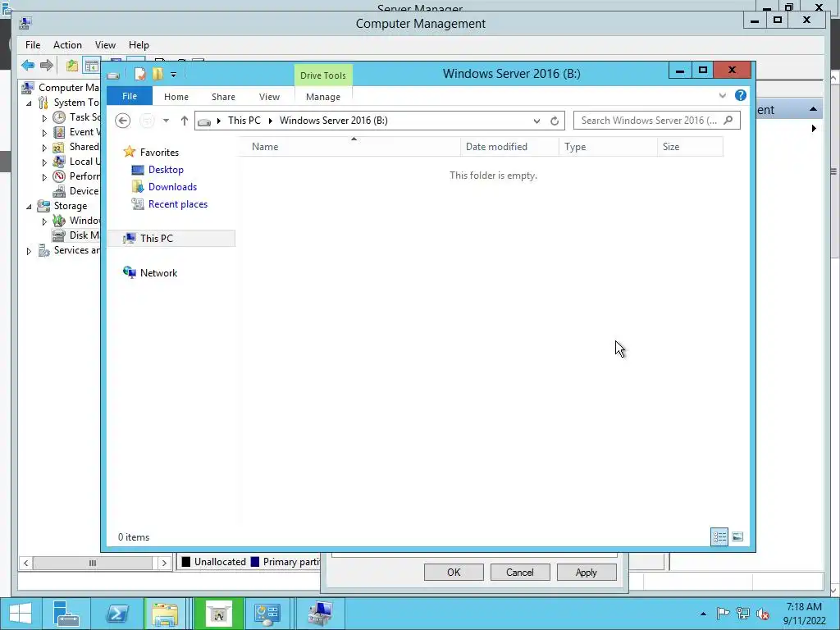Open Desktop under Favorites

coord(166,170)
